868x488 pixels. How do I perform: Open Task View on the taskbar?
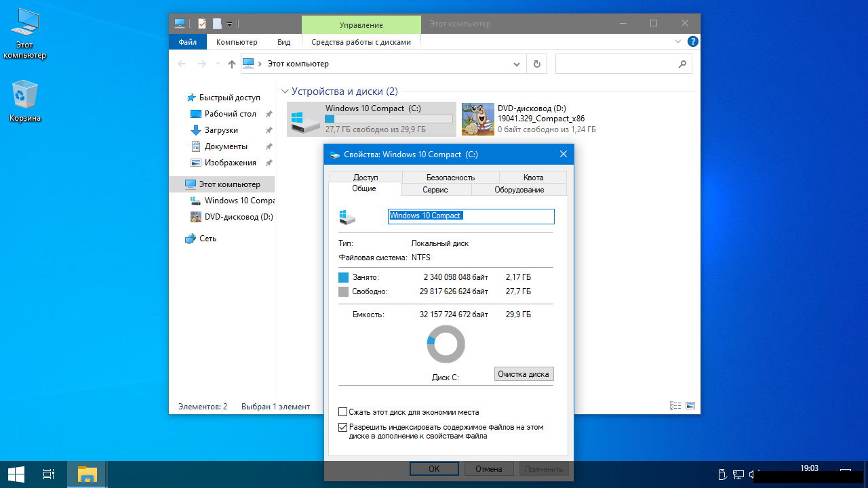(x=49, y=474)
